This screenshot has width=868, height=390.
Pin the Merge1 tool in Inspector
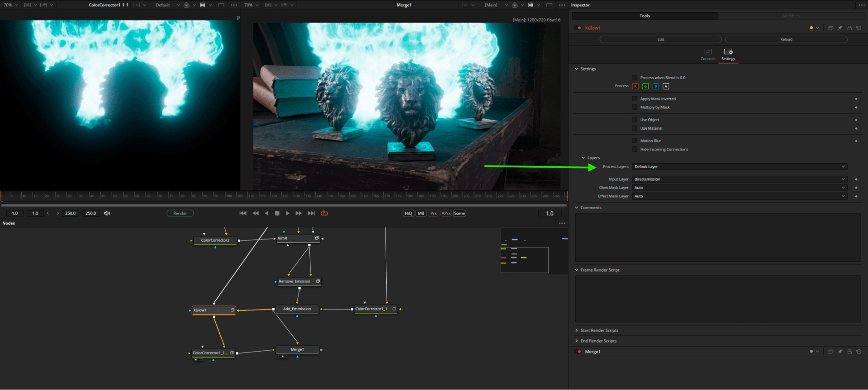coord(840,352)
